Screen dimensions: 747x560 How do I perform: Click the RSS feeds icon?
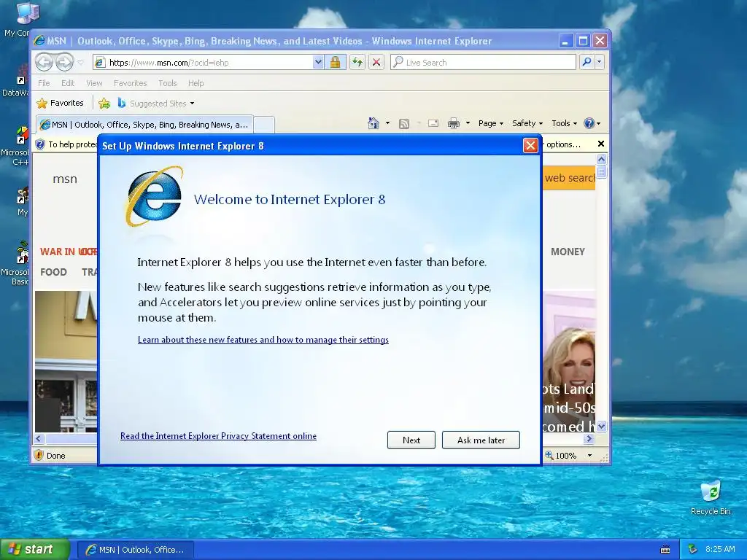[404, 124]
